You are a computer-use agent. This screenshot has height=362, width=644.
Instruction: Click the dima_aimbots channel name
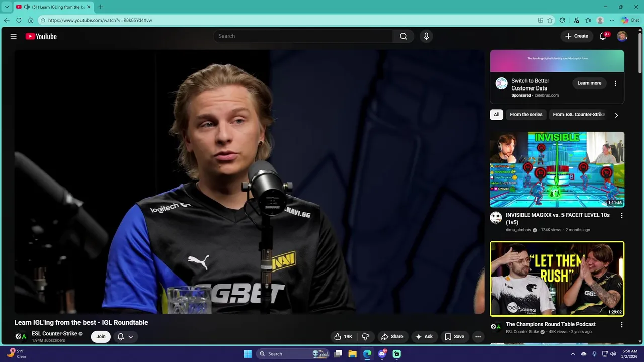pos(518,230)
